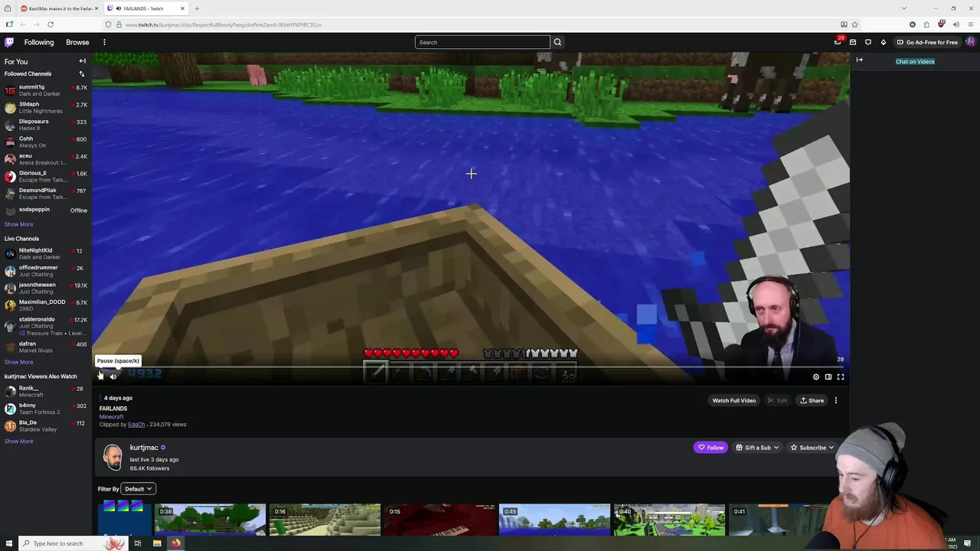Open Bla_De Stardew Valley channel
The image size is (980, 551).
(x=46, y=425)
